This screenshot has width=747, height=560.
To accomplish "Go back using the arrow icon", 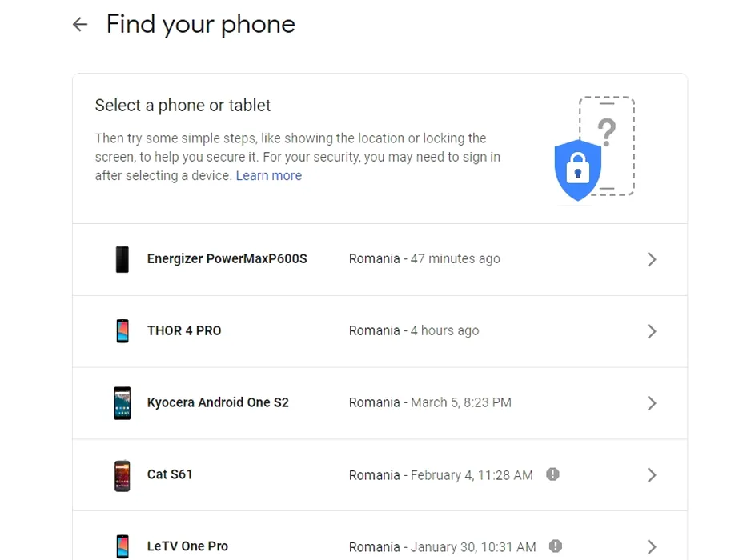I will pos(80,24).
